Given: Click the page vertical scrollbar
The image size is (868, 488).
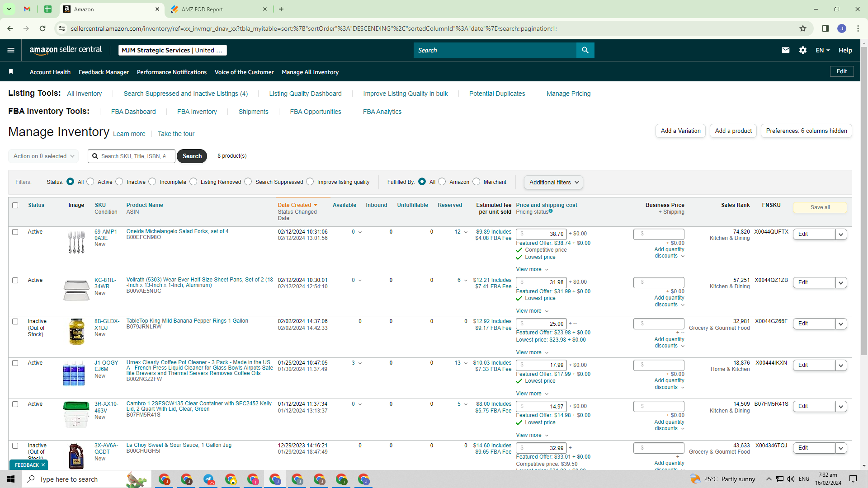Looking at the screenshot, I should [864, 201].
